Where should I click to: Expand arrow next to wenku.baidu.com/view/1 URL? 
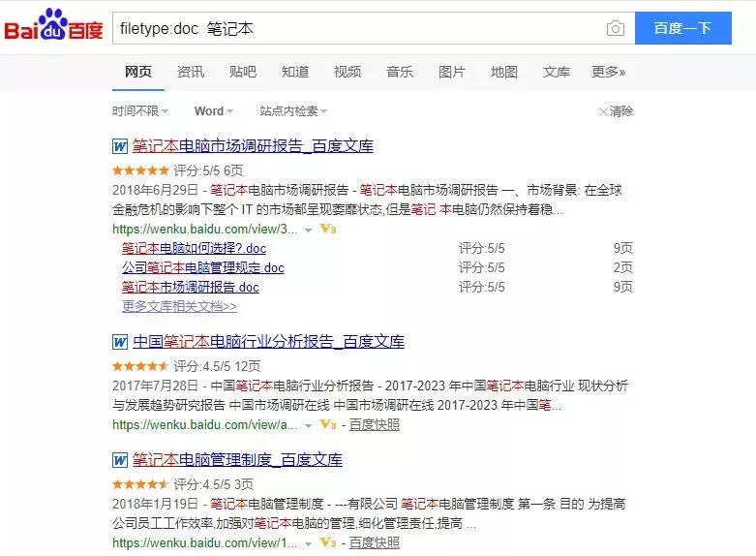pos(309,544)
